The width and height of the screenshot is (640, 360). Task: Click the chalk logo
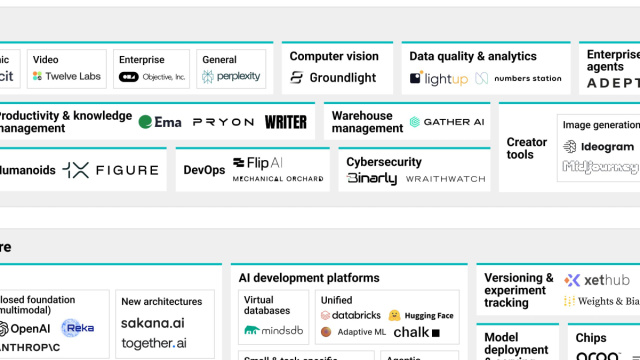[x=416, y=333]
